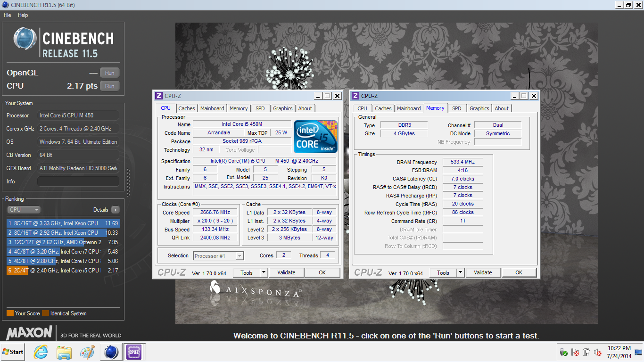Open Caches tab in right CPU-Z window
The image size is (644, 362).
click(383, 108)
